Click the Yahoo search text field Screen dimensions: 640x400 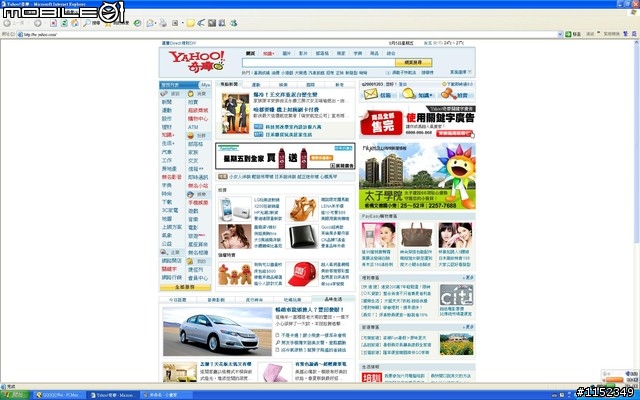tap(318, 62)
